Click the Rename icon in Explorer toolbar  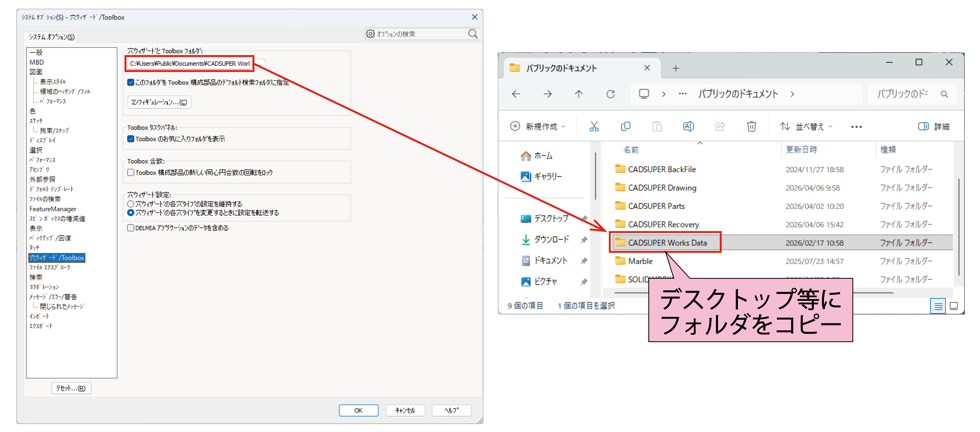pyautogui.click(x=689, y=126)
